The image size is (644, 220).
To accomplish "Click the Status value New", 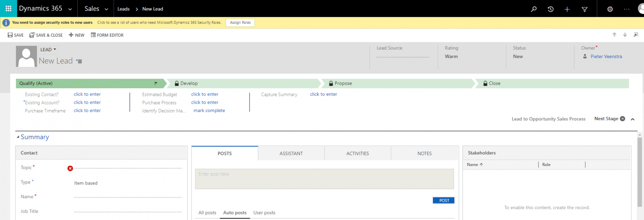I will pos(518,56).
